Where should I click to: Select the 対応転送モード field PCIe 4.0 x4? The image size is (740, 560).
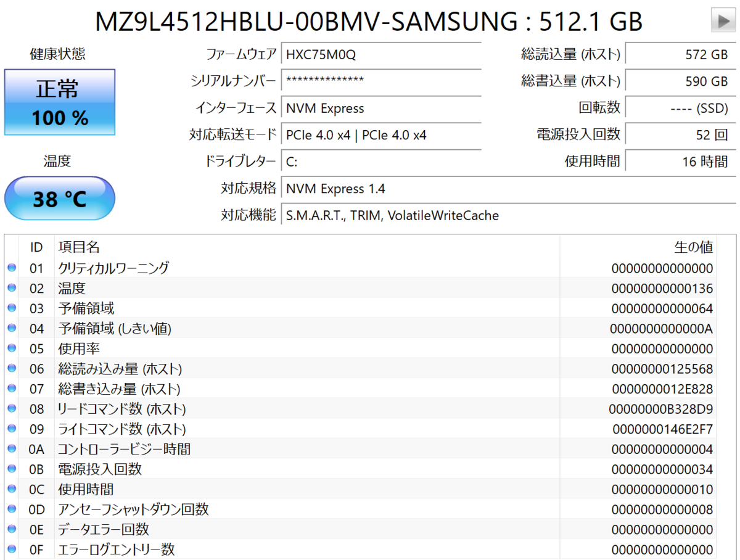(x=380, y=134)
